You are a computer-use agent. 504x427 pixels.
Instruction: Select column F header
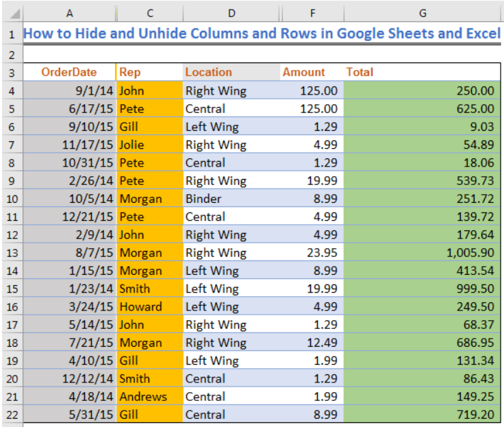[313, 13]
